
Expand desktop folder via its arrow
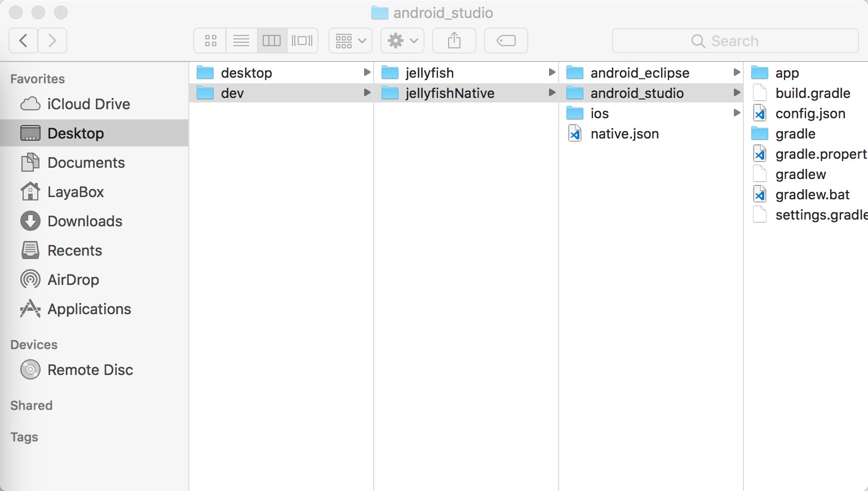pyautogui.click(x=367, y=72)
